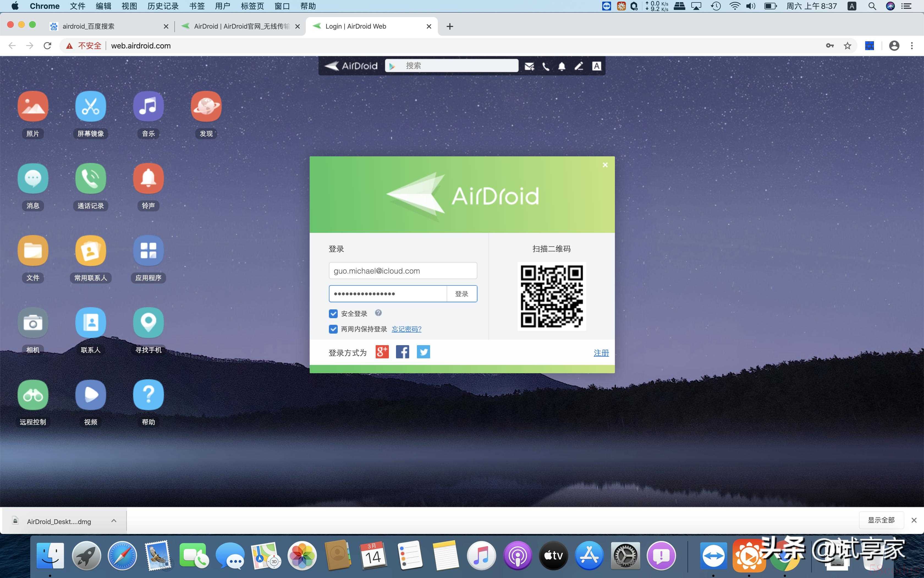
Task: Open the Chrome three-dot menu
Action: [912, 45]
